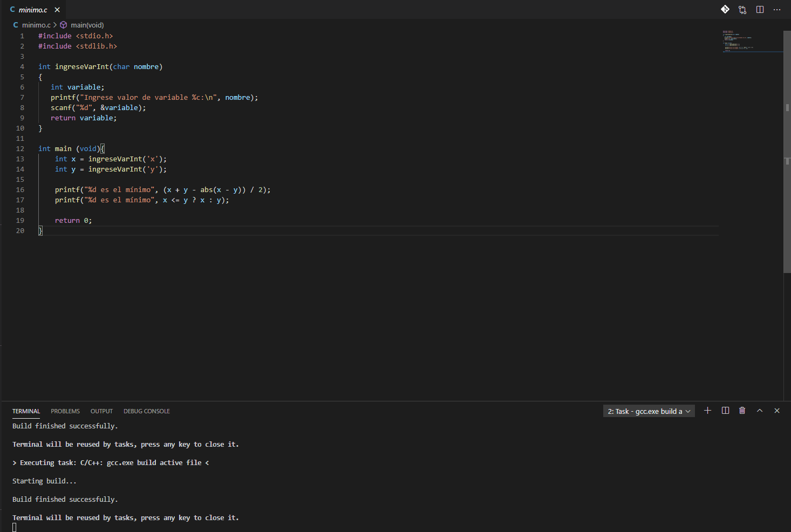This screenshot has height=532, width=791.
Task: Close the terminal panel with X
Action: coord(777,411)
